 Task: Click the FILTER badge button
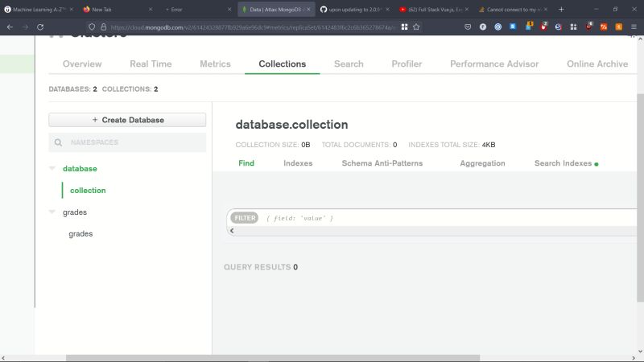click(x=245, y=218)
